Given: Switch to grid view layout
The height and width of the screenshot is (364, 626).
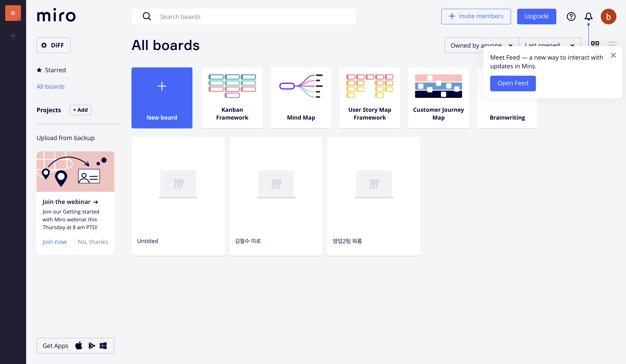Looking at the screenshot, I should click(595, 44).
